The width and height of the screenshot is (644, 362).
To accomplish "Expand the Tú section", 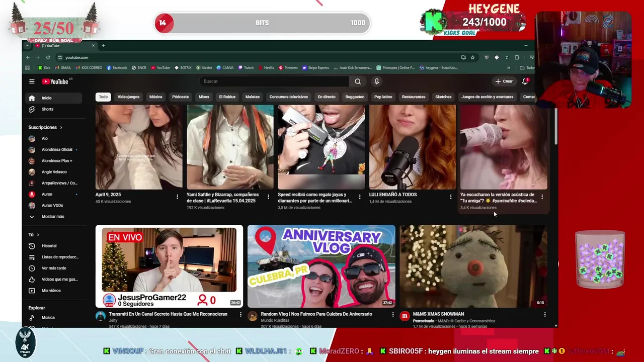I will point(34,235).
